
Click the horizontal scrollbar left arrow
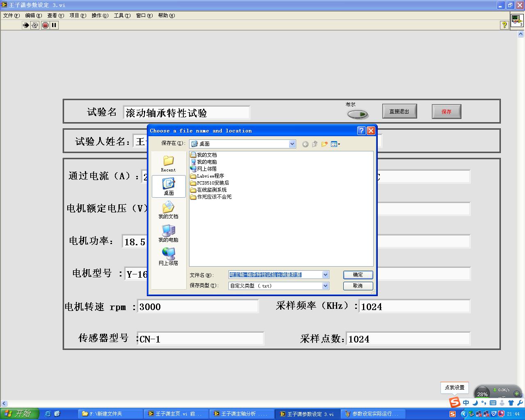click(x=4, y=404)
